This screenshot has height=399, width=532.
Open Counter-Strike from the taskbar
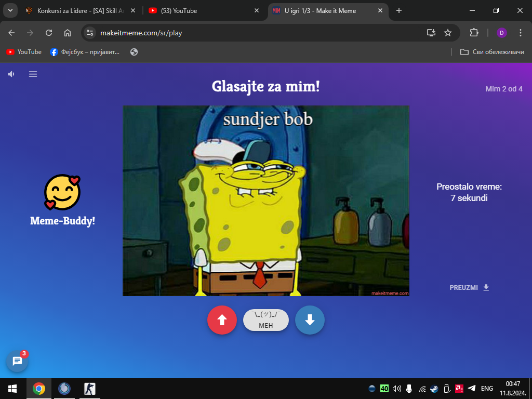click(x=90, y=389)
